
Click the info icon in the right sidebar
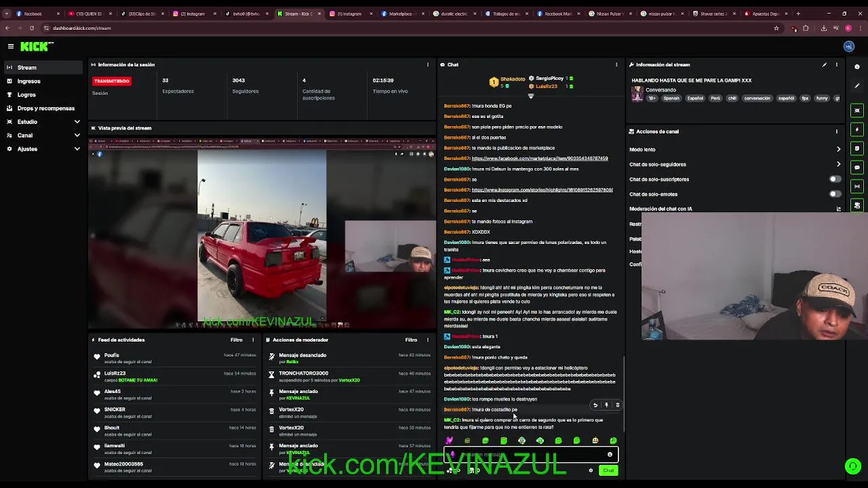coord(857,66)
